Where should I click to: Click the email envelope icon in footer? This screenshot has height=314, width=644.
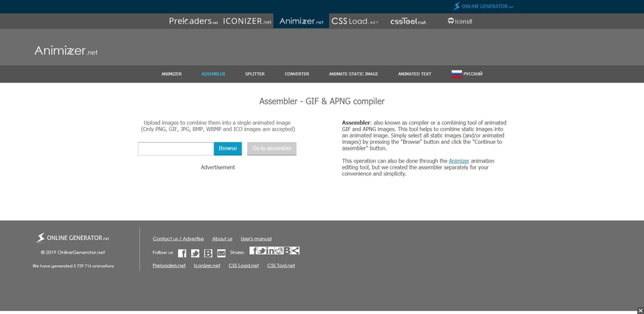coord(221,253)
